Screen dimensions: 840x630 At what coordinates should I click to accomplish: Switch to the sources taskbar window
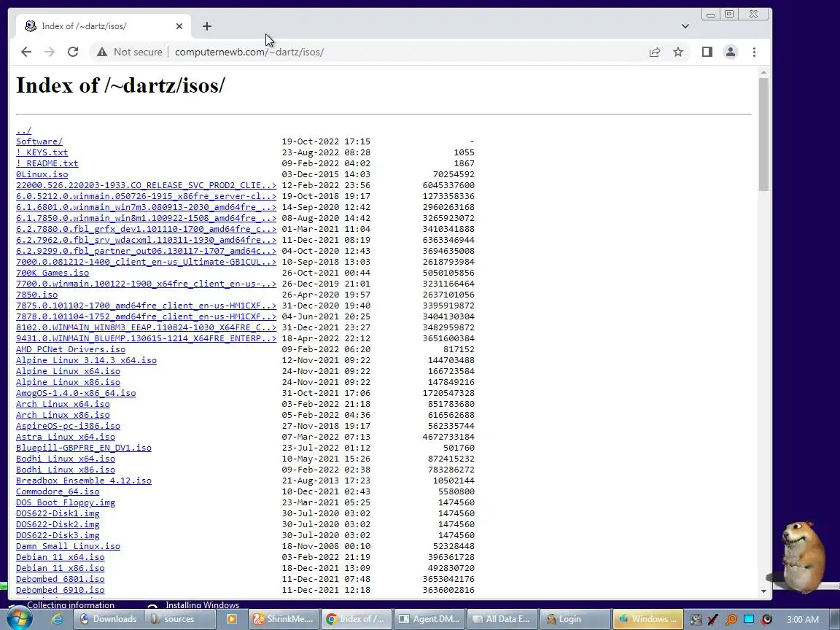pyautogui.click(x=179, y=619)
